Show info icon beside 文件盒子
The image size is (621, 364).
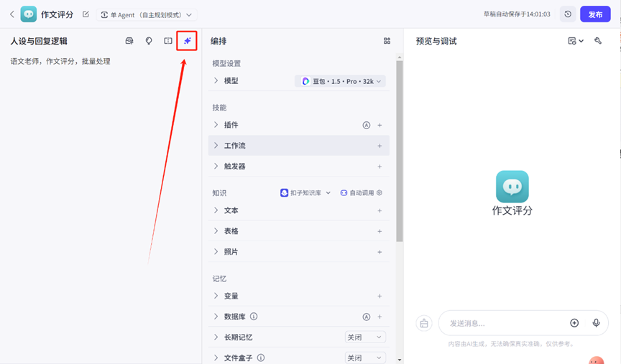261,358
